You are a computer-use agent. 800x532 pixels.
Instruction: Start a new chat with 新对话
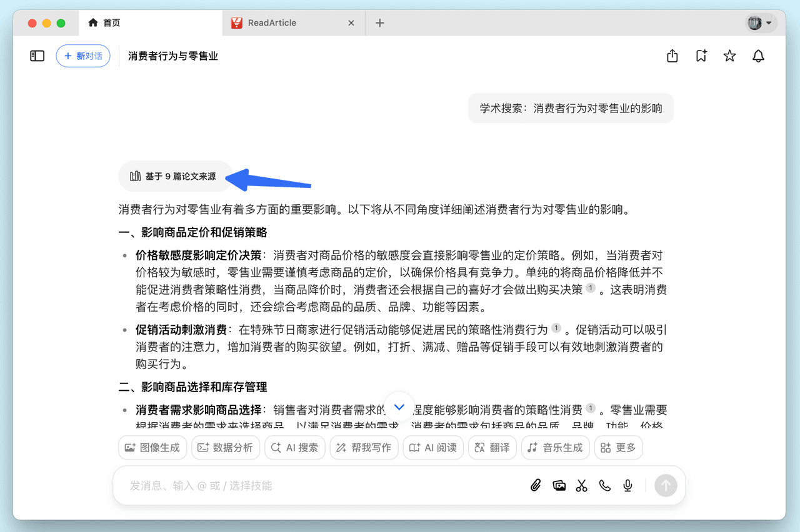coord(83,56)
